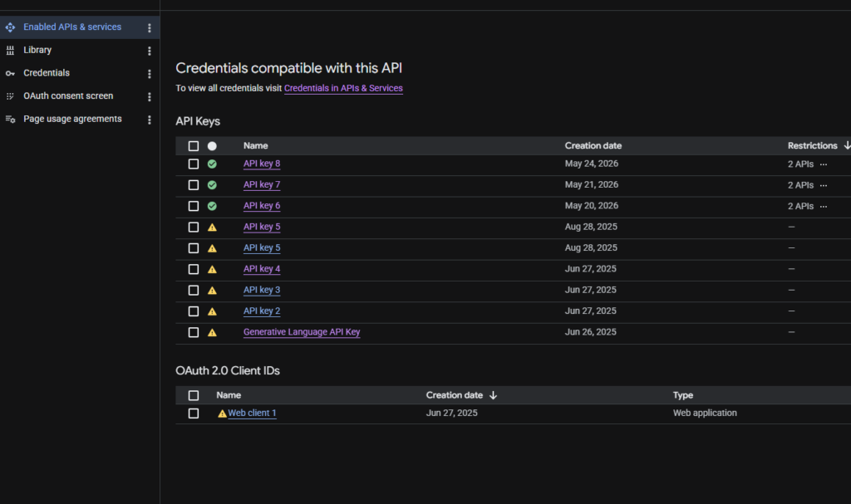Image resolution: width=851 pixels, height=504 pixels.
Task: Click the 'Web application' type cell
Action: [705, 413]
